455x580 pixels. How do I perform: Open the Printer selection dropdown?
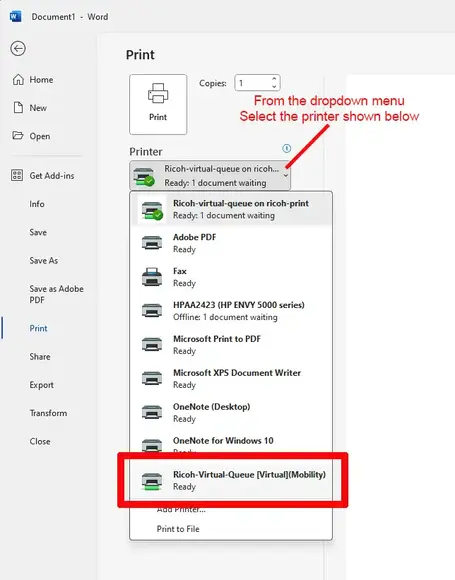tap(210, 175)
